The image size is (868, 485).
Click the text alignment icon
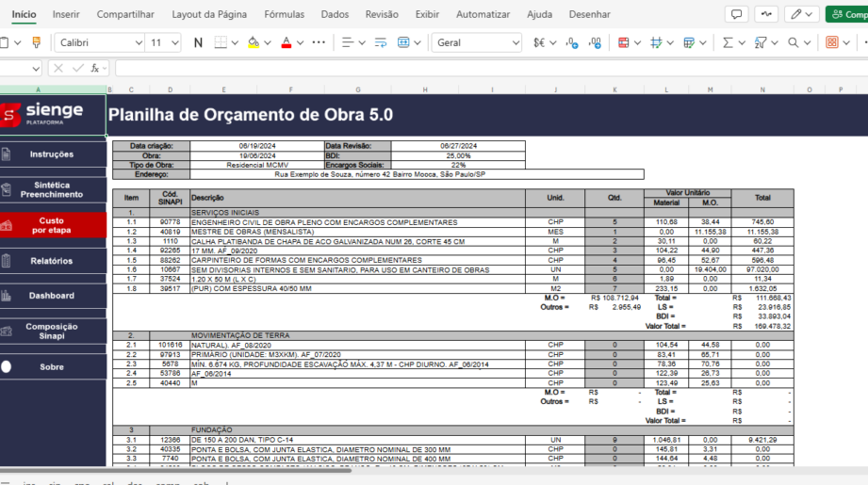(348, 42)
